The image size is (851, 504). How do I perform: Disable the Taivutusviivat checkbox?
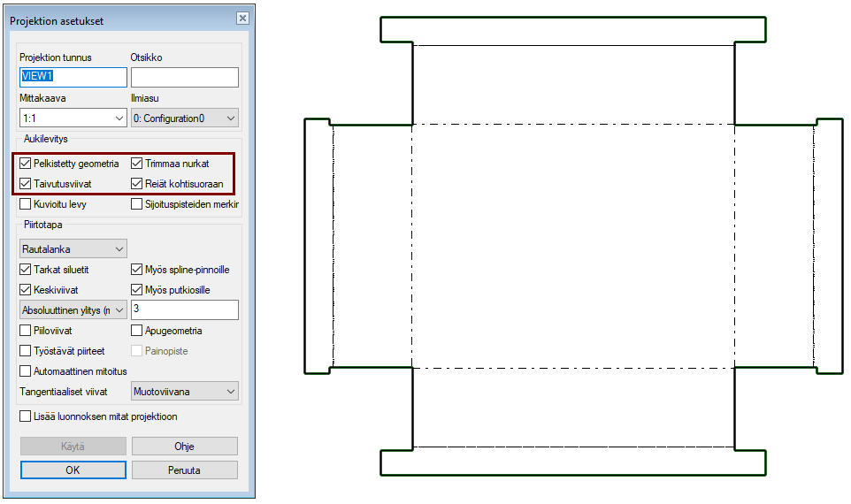(25, 184)
